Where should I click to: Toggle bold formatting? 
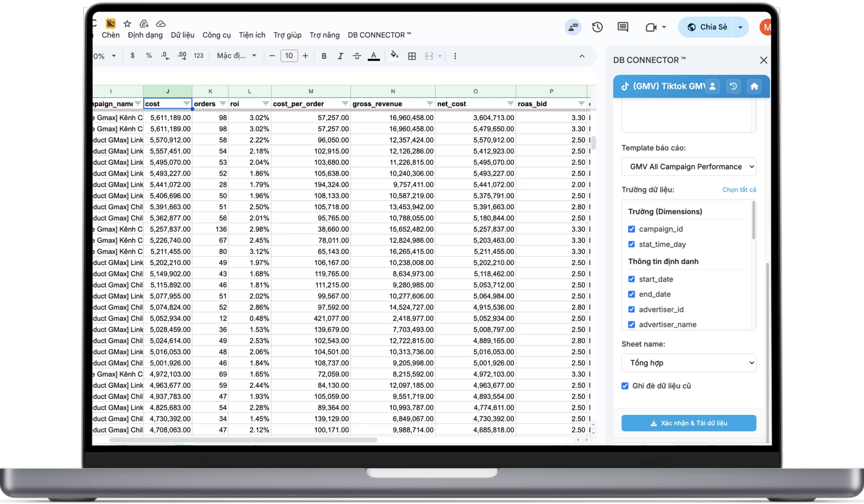tap(324, 56)
